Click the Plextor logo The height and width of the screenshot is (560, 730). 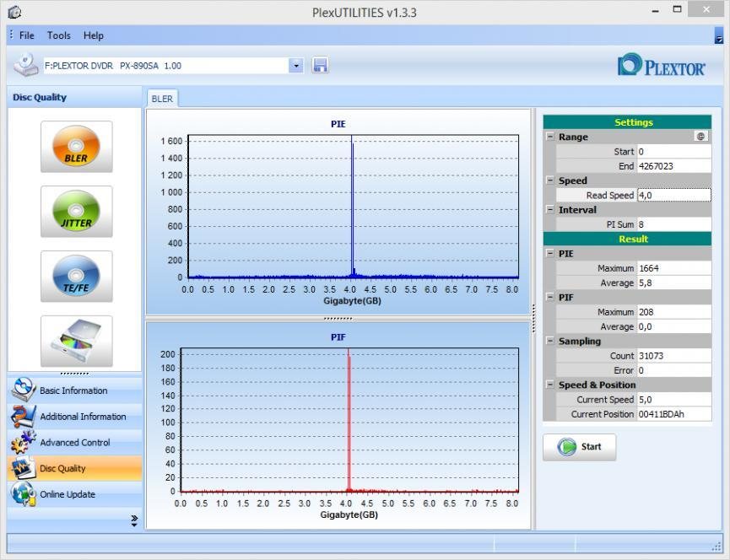click(661, 65)
